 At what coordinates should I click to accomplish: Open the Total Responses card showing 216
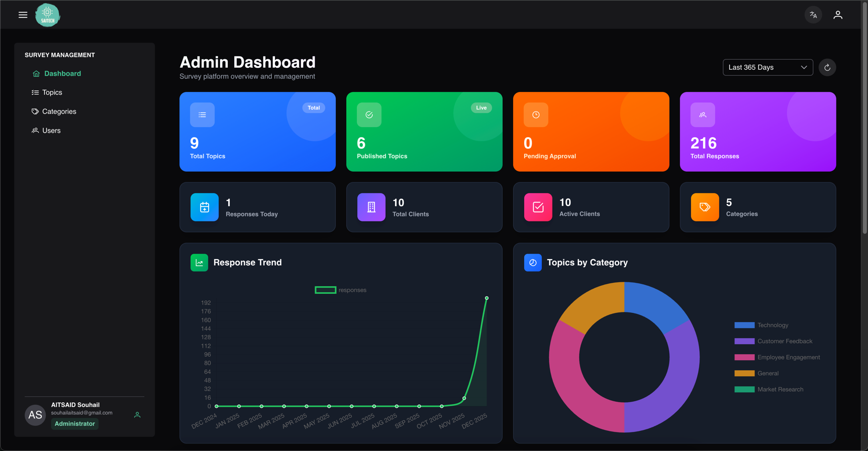tap(758, 132)
